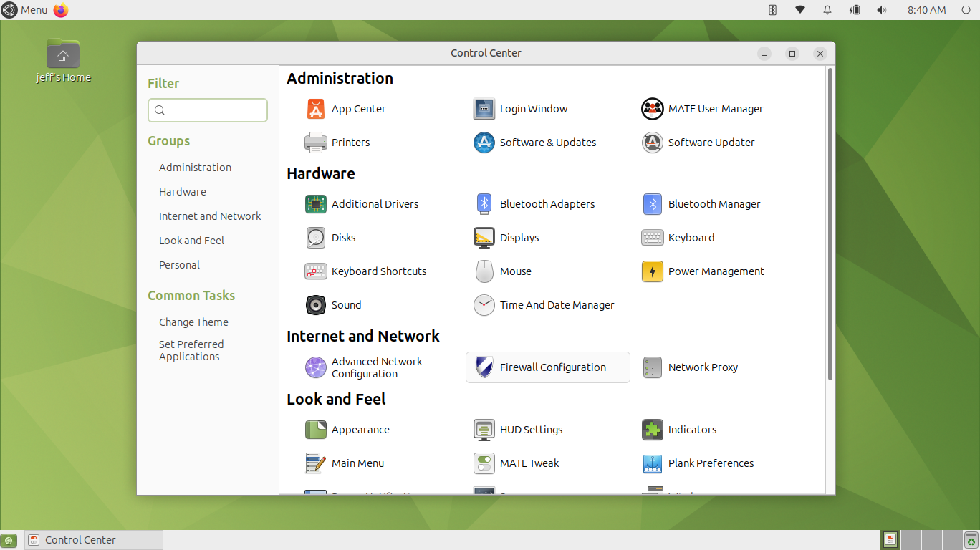Open the network Wi-Fi indicator
Image resolution: width=980 pixels, height=550 pixels.
(x=800, y=10)
